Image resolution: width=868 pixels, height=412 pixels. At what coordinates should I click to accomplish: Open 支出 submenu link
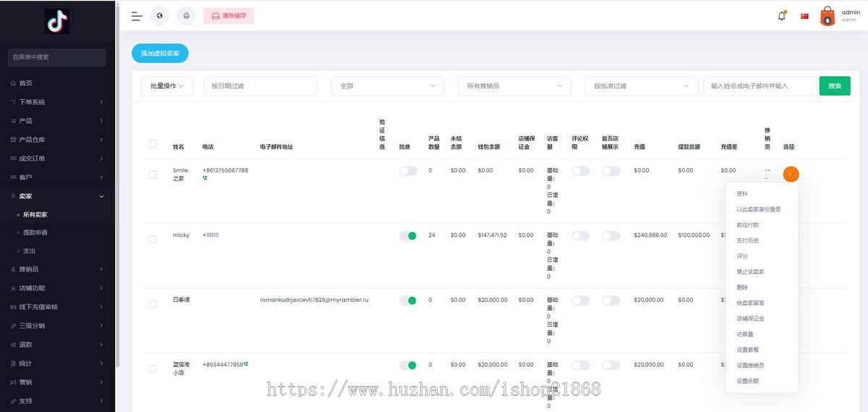pyautogui.click(x=30, y=251)
